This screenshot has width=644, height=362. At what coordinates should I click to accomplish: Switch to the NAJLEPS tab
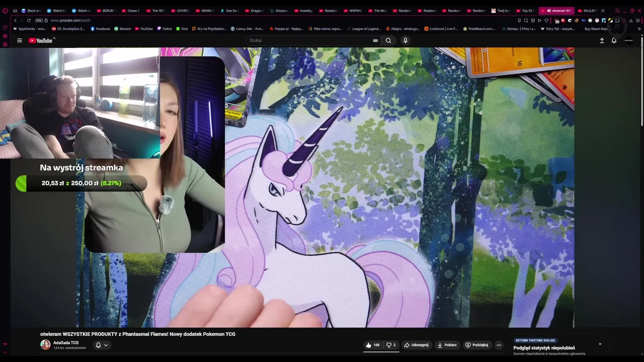point(587,11)
